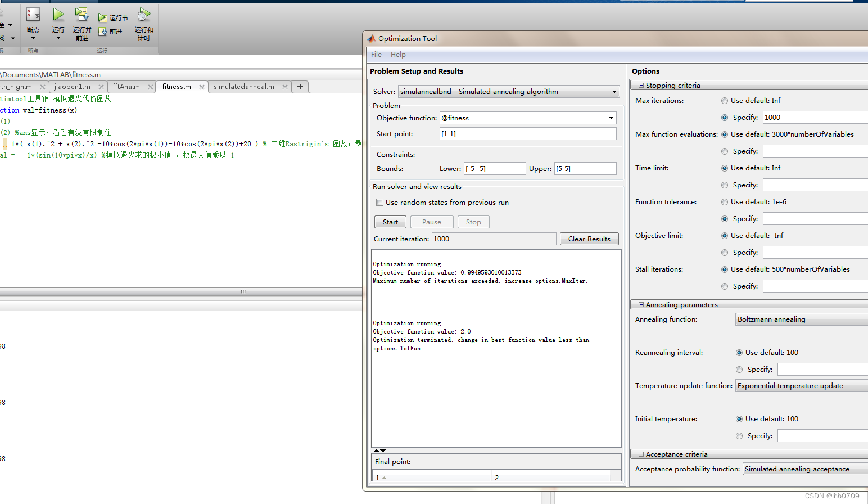Select Reannealing interval Specify radio

[739, 370]
